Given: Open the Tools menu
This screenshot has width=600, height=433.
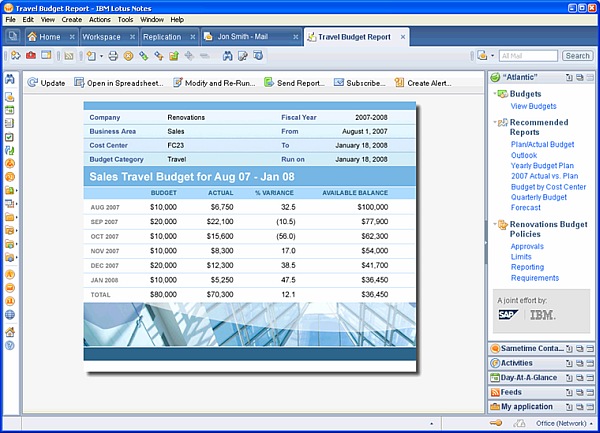Looking at the screenshot, I should pyautogui.click(x=126, y=20).
